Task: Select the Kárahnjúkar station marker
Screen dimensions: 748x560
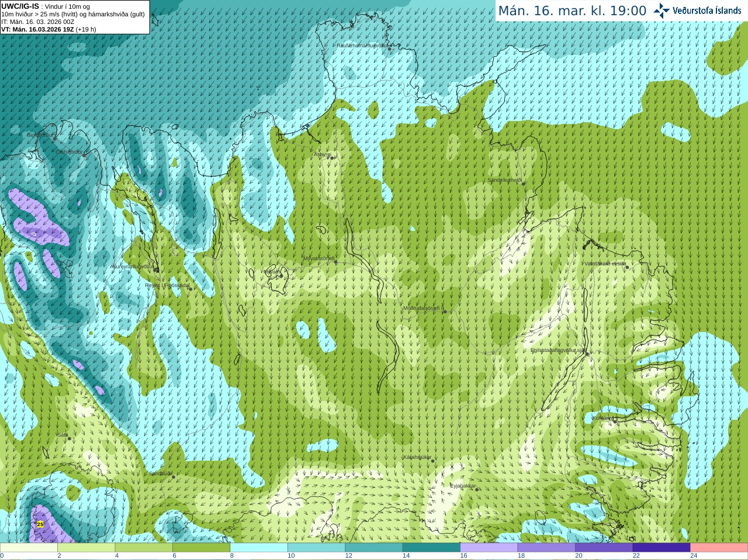Action: 433,461
